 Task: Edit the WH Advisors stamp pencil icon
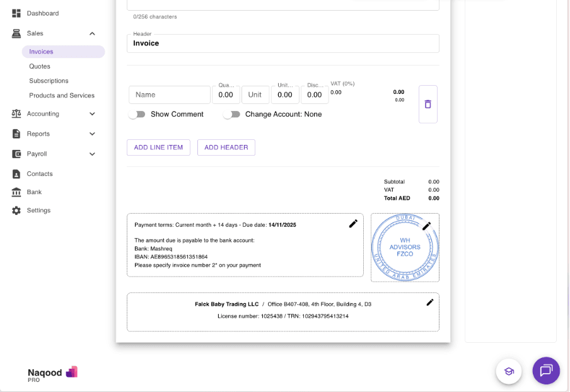click(426, 226)
